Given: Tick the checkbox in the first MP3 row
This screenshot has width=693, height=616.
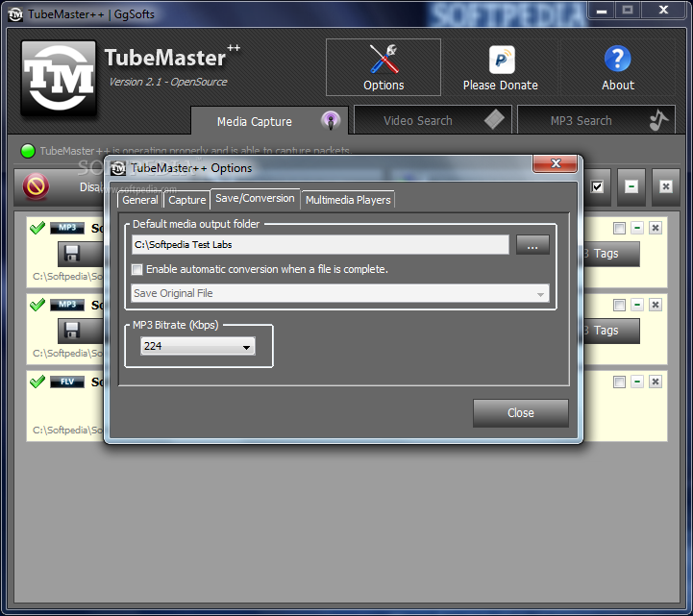Looking at the screenshot, I should (619, 228).
